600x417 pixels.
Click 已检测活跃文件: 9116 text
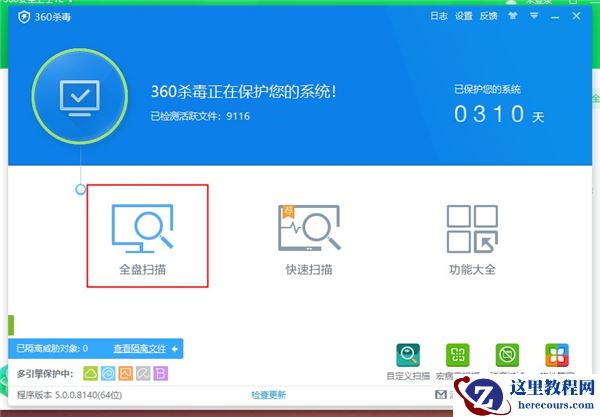pos(200,116)
